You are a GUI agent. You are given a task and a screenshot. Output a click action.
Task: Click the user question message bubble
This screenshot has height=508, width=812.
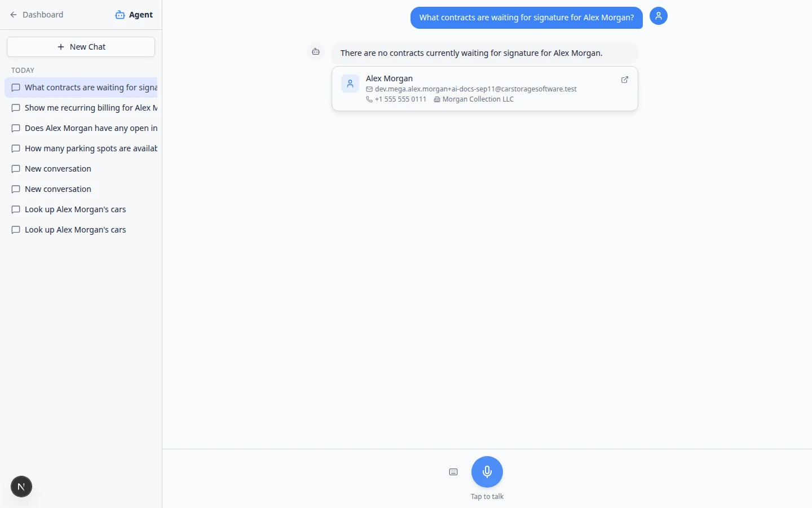tap(527, 17)
